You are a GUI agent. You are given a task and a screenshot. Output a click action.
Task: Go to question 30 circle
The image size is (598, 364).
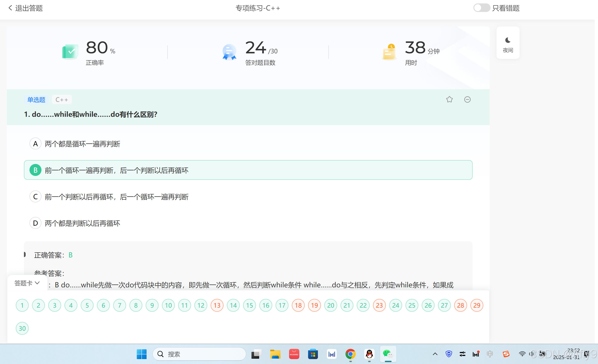tap(22, 328)
